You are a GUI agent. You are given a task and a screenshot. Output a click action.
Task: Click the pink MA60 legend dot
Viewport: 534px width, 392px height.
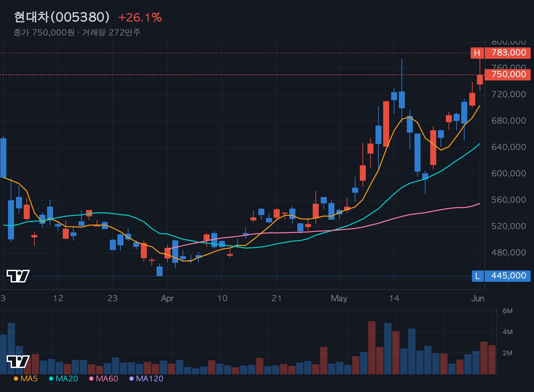pyautogui.click(x=91, y=379)
